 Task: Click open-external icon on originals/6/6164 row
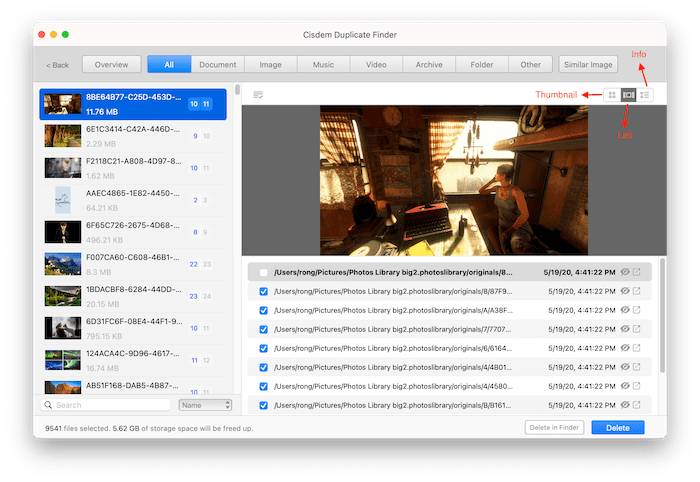tap(637, 348)
